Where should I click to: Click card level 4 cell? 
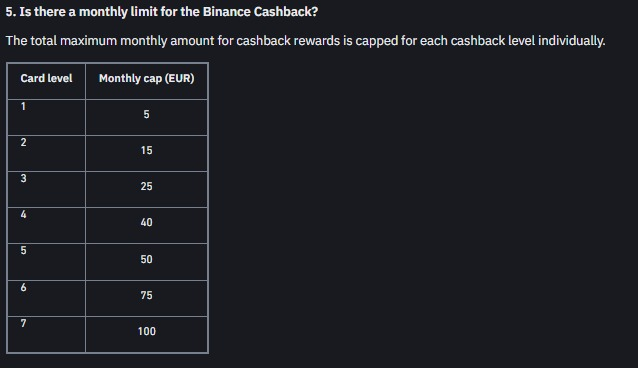pyautogui.click(x=46, y=226)
